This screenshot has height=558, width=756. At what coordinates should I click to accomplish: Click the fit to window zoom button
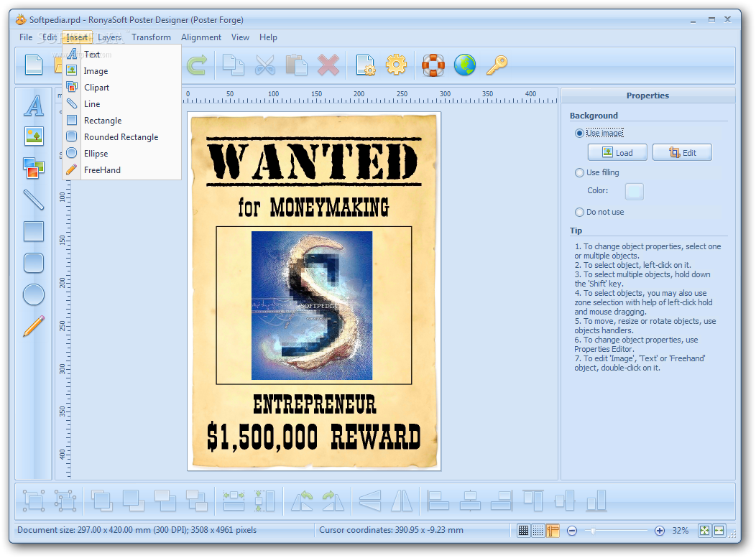coord(704,531)
